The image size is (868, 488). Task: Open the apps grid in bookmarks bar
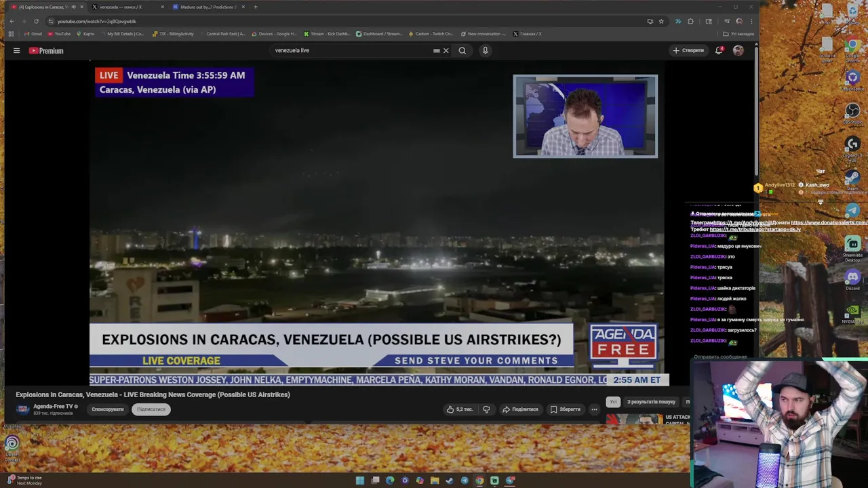pos(12,34)
